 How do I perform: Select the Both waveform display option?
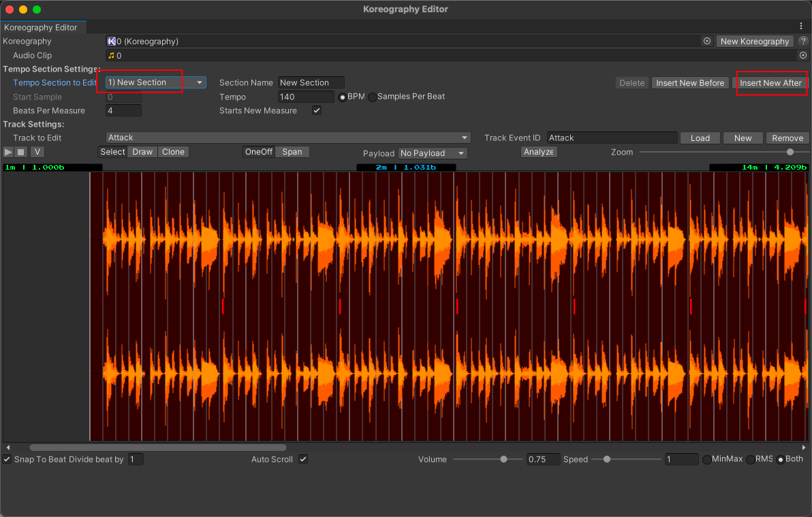[x=781, y=460]
